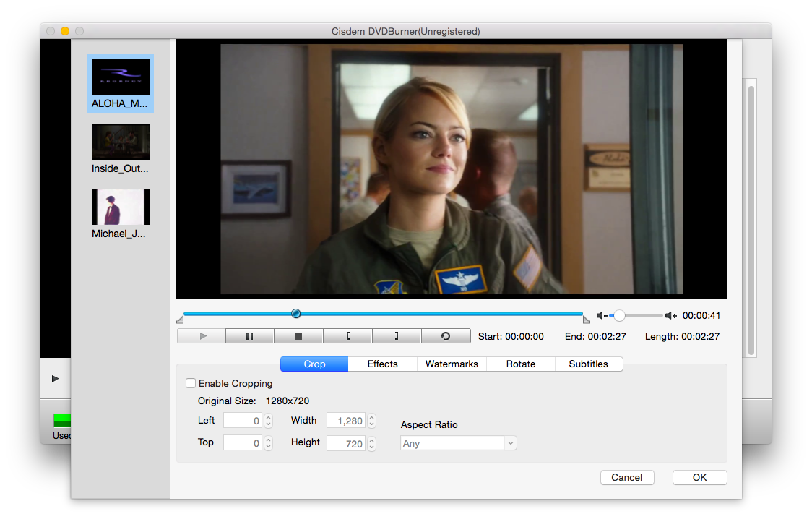Open the Effects tab
Screen dimensions: 812x514
383,364
